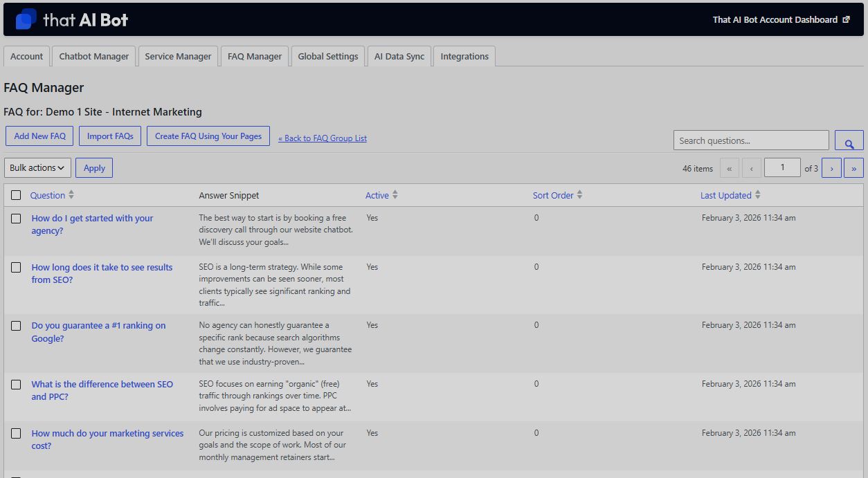Go to the first page arrows

pos(730,168)
